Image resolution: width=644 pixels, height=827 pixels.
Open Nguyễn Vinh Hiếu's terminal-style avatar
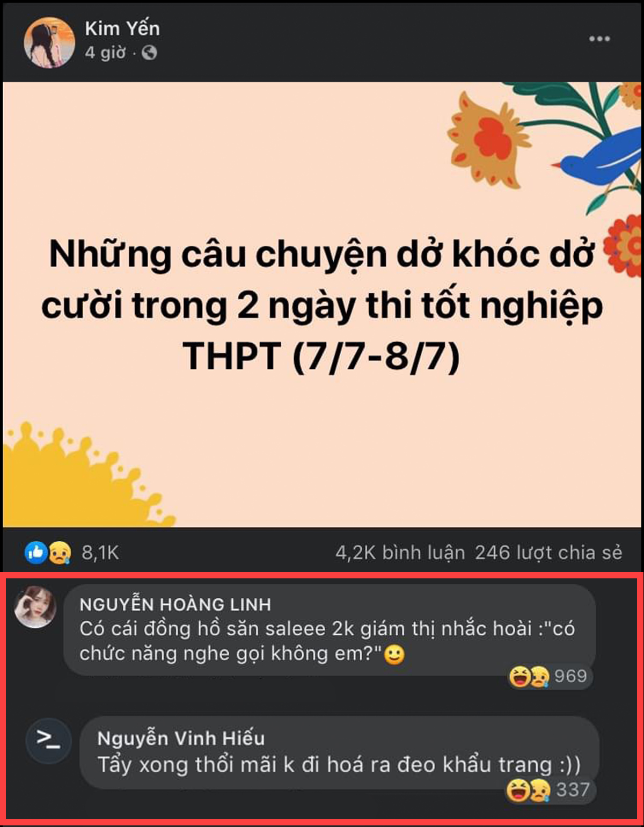click(48, 740)
